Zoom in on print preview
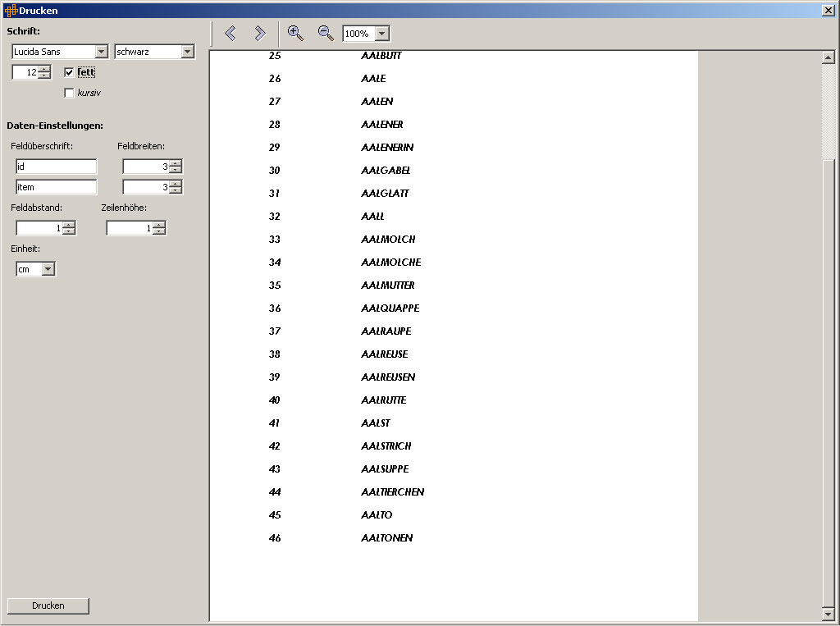This screenshot has height=626, width=840. (295, 33)
